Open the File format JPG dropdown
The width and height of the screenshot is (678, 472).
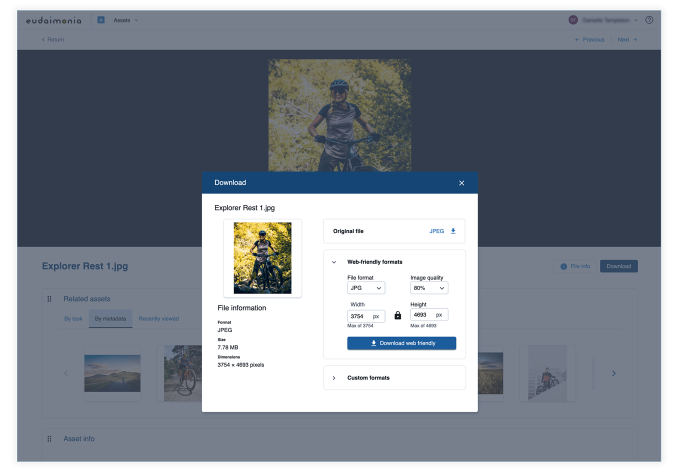click(x=366, y=288)
